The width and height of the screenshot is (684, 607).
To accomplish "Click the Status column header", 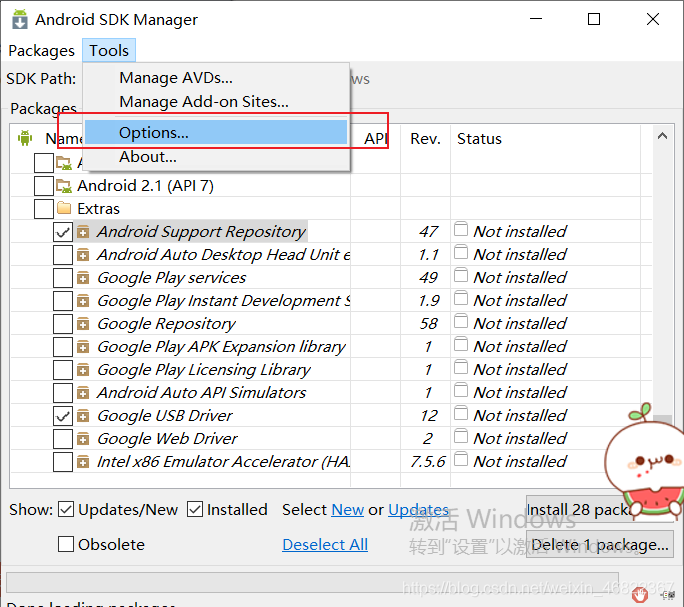I will coord(479,139).
